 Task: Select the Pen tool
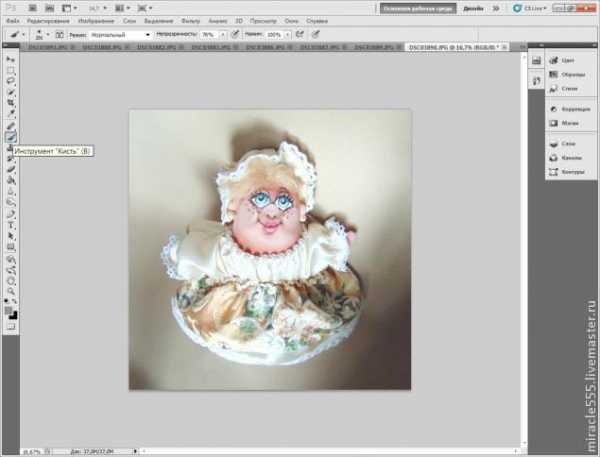(x=11, y=214)
